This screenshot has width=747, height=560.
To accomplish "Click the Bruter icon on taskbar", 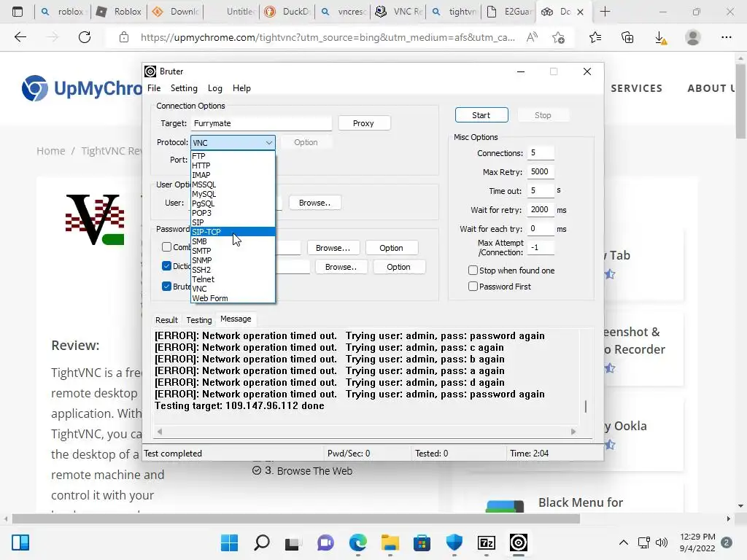I will [x=519, y=542].
